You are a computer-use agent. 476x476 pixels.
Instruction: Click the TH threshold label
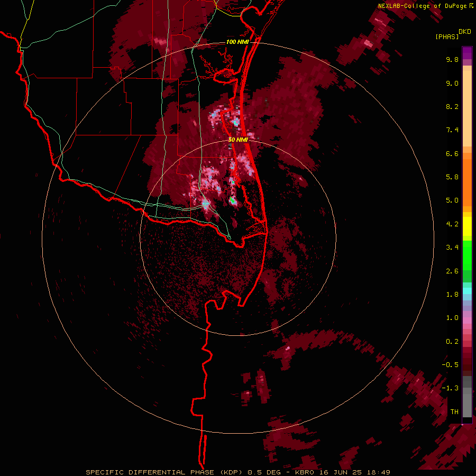tap(454, 412)
